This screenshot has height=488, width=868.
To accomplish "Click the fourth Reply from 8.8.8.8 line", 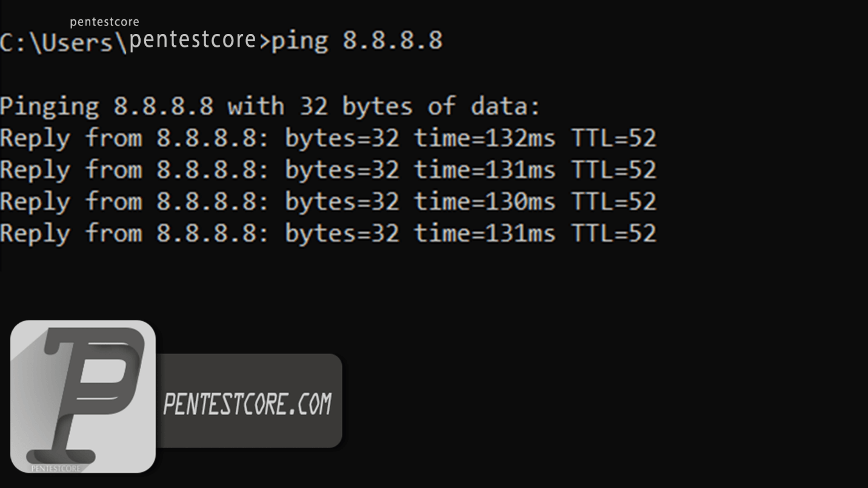I will click(x=328, y=233).
